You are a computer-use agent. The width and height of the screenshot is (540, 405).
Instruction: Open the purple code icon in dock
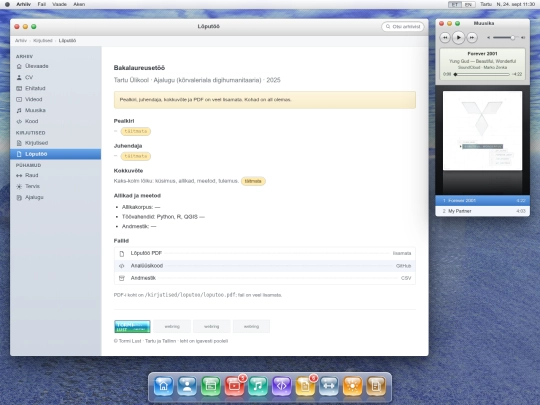[x=282, y=386]
